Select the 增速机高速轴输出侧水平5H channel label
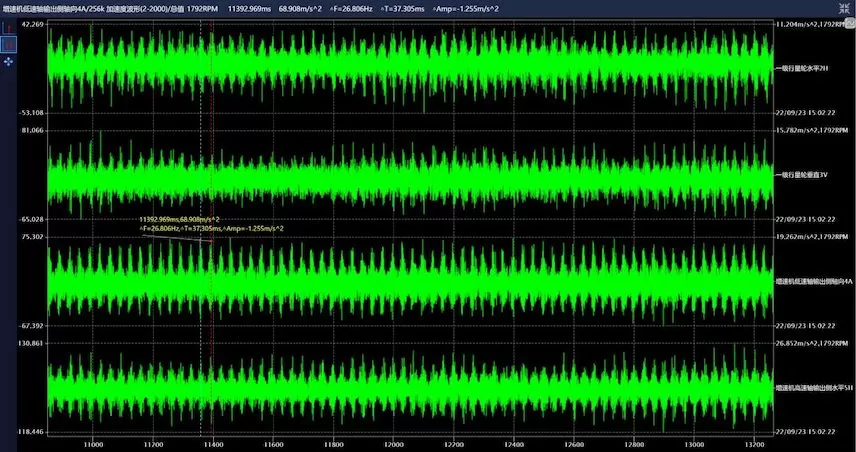Viewport: 856px width, 452px height. [806, 388]
